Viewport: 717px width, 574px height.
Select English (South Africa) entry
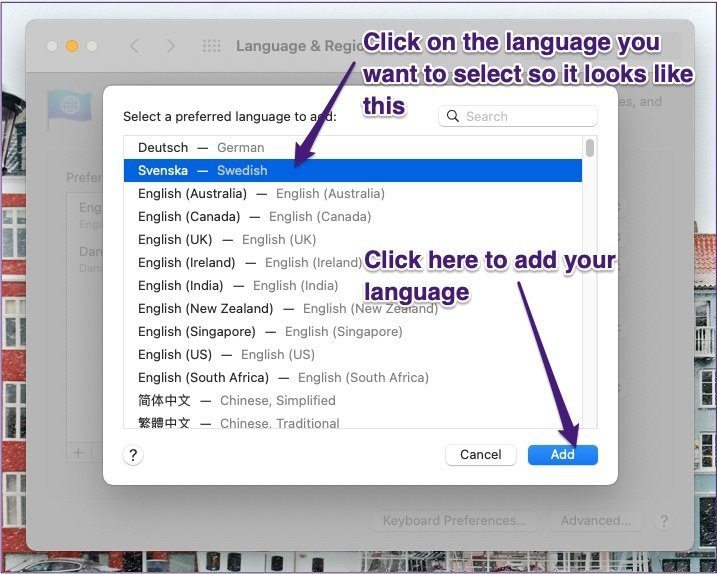(353, 377)
